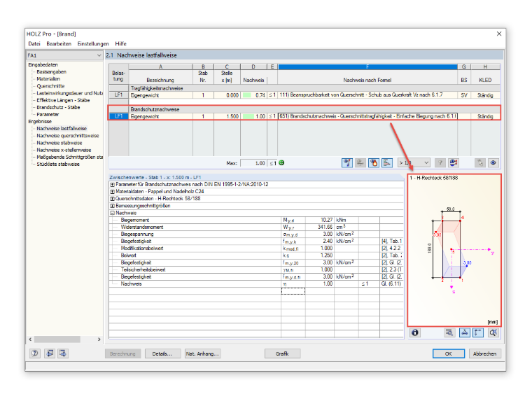Toggle the fire protection design filter icon
This screenshot has height=399, width=532.
(374, 163)
